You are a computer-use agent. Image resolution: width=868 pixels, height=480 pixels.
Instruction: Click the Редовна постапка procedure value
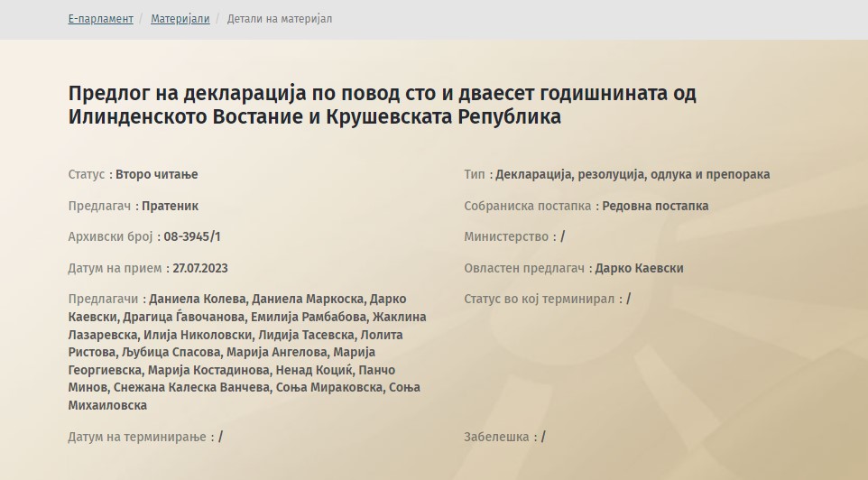654,206
